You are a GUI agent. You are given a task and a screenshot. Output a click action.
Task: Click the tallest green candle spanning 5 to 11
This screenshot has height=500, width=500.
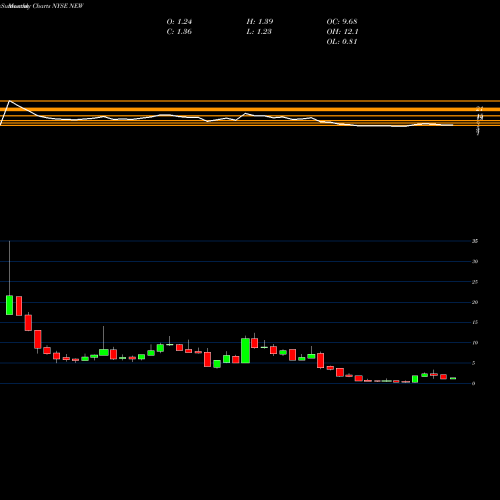pyautogui.click(x=246, y=351)
